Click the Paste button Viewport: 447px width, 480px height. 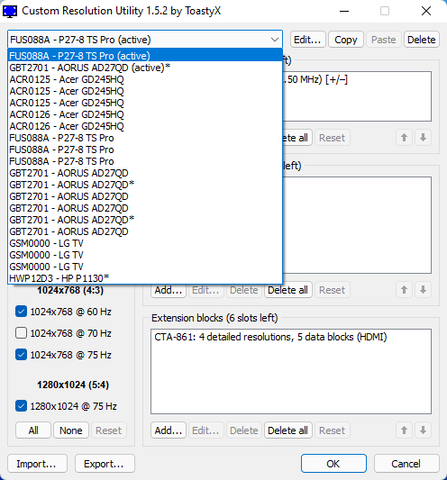pyautogui.click(x=384, y=40)
